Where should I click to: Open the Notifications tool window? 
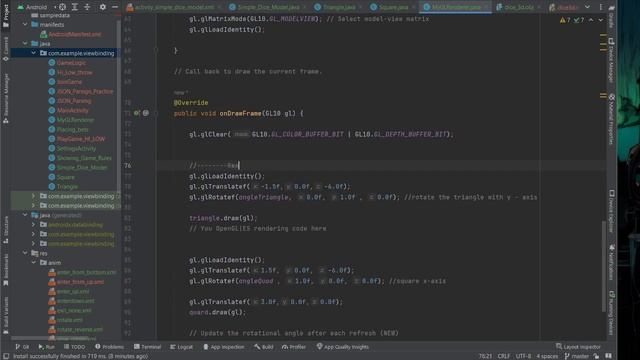point(611,262)
